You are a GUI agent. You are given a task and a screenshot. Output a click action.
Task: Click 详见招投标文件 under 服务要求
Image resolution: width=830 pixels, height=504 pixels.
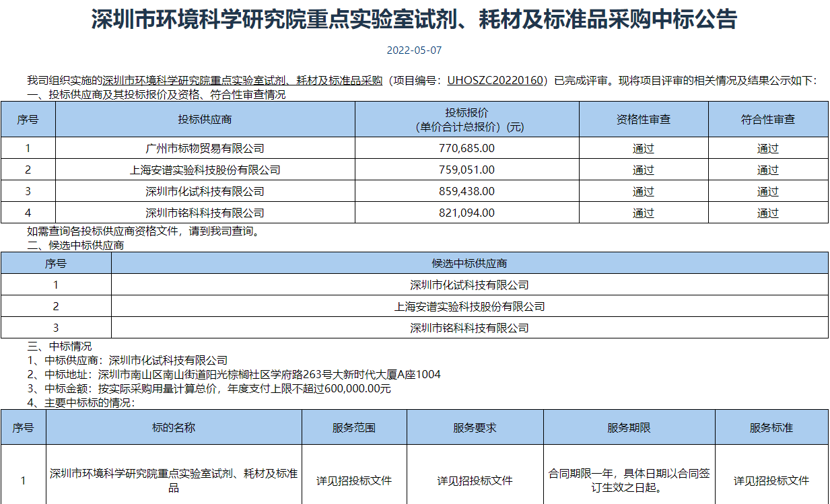click(475, 480)
